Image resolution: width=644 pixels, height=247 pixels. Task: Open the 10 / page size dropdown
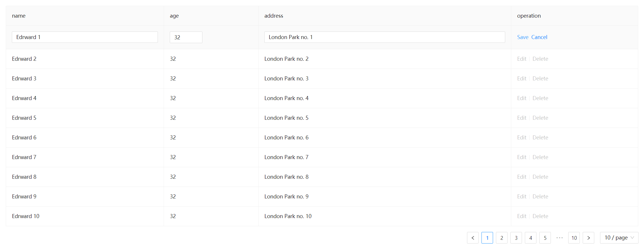point(619,238)
